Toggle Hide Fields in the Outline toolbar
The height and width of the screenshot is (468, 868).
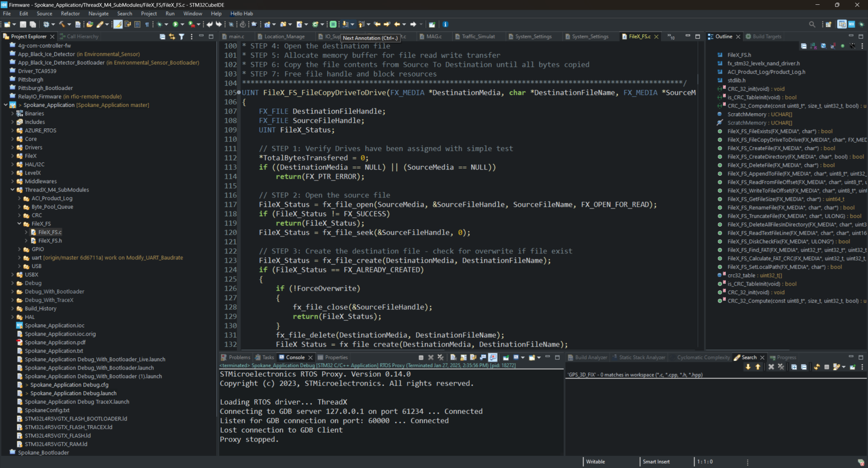[x=823, y=46]
